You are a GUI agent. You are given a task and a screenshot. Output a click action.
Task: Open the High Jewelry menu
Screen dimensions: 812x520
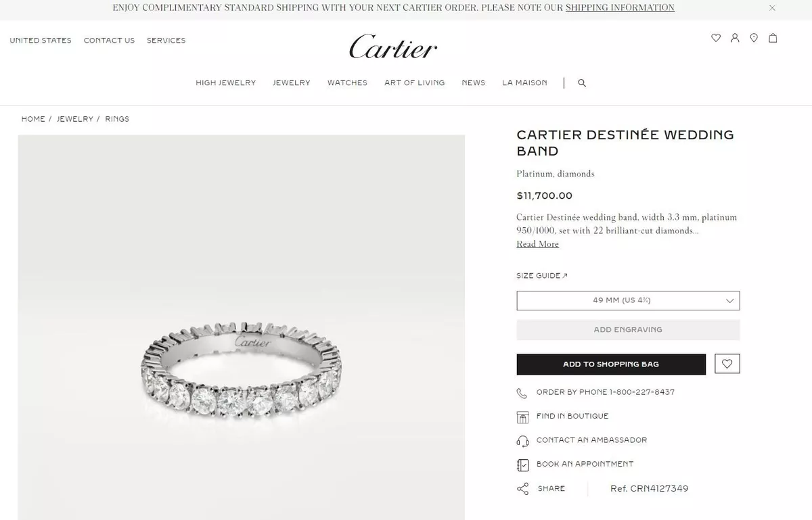click(226, 82)
